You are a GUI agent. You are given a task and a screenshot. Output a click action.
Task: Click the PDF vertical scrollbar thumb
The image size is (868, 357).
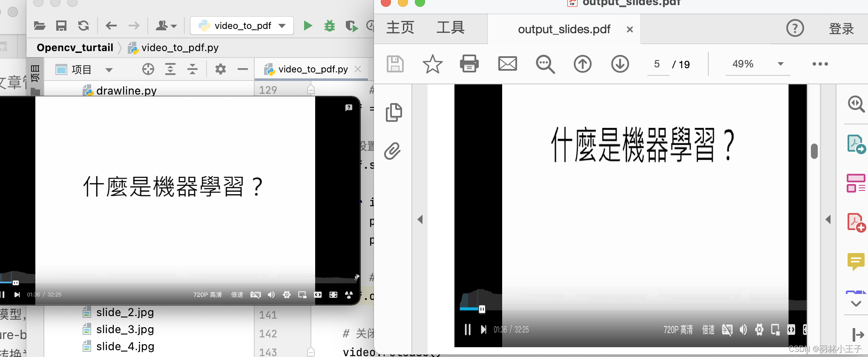814,151
